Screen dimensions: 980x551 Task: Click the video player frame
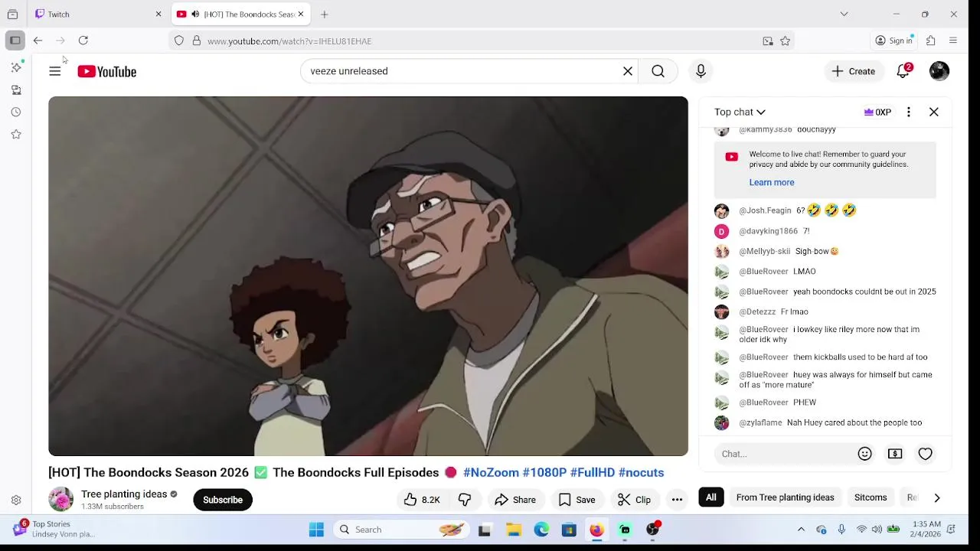pos(368,276)
